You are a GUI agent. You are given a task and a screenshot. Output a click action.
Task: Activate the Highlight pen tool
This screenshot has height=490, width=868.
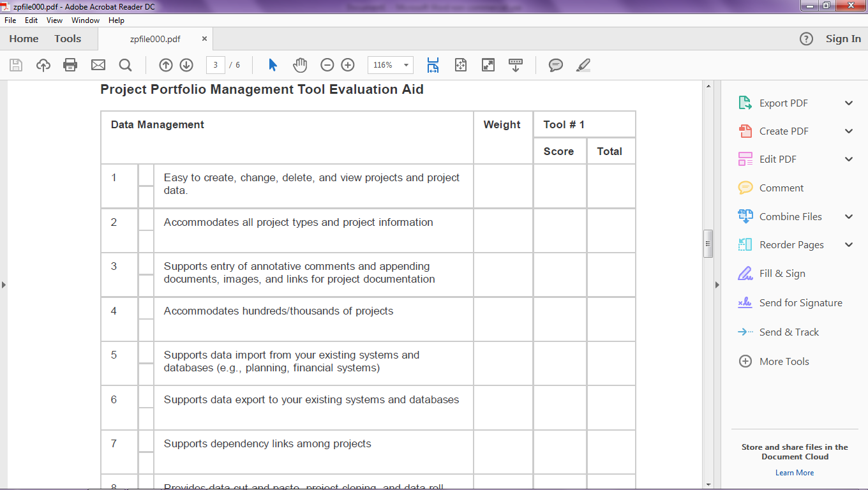583,64
